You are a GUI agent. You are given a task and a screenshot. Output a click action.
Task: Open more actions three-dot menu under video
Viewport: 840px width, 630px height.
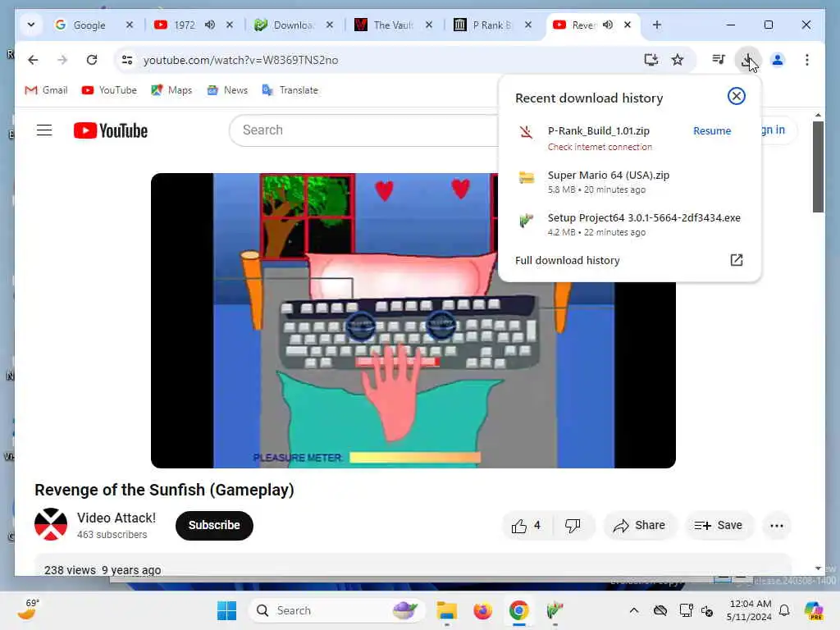[777, 526]
